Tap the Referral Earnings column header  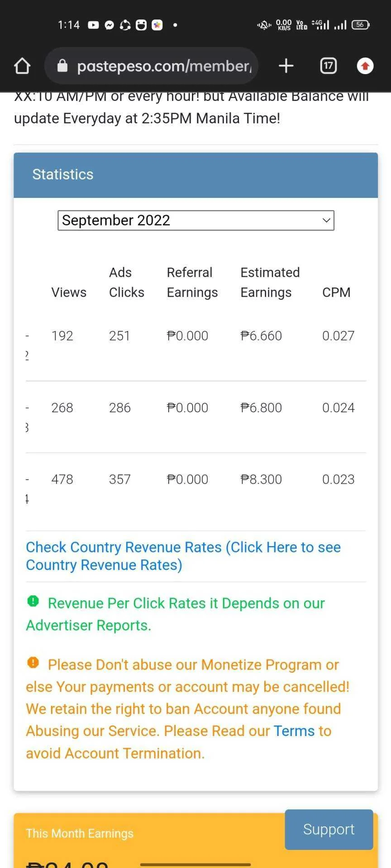pyautogui.click(x=192, y=283)
